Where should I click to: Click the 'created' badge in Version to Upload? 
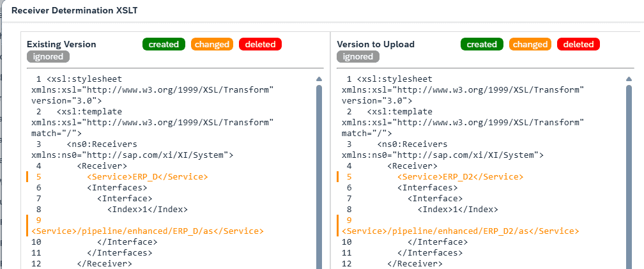click(482, 44)
